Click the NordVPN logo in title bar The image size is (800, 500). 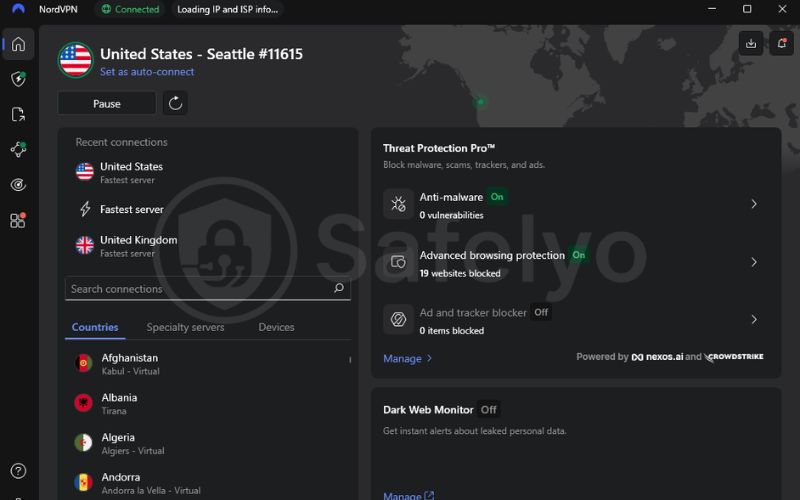click(x=18, y=9)
